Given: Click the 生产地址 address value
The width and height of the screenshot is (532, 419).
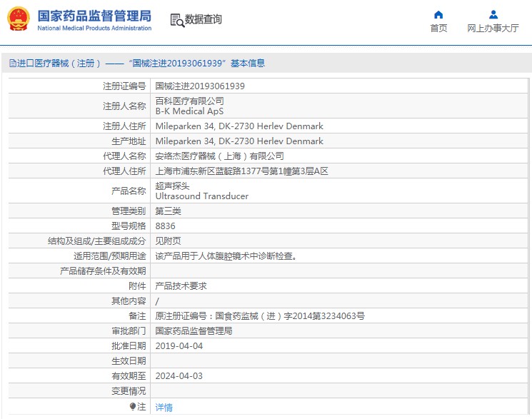Looking at the screenshot, I should pos(239,141).
